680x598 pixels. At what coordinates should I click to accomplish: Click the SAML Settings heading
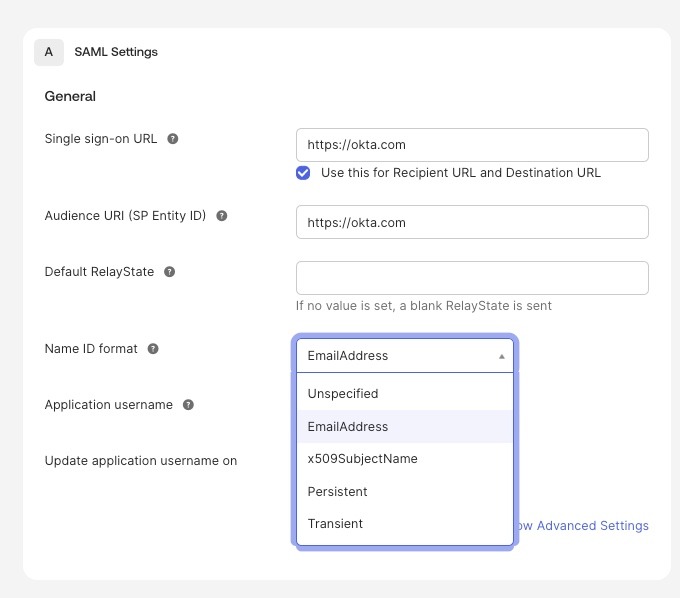coord(116,52)
